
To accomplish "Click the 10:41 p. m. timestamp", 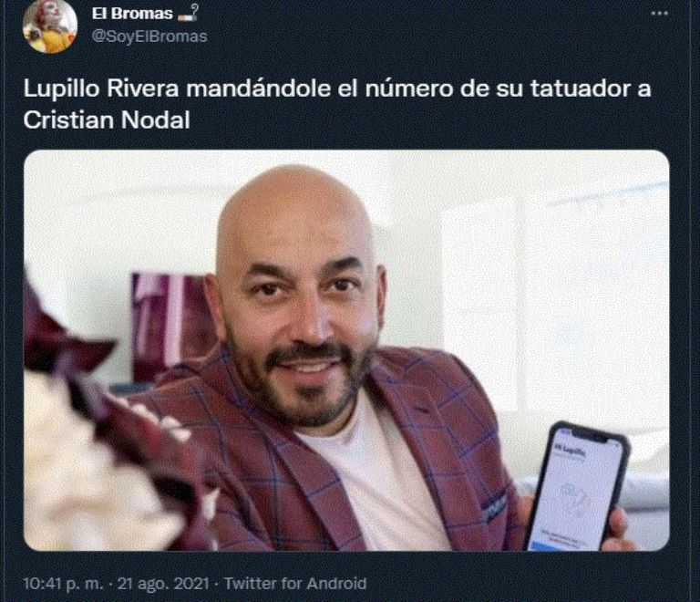I will coord(63,584).
